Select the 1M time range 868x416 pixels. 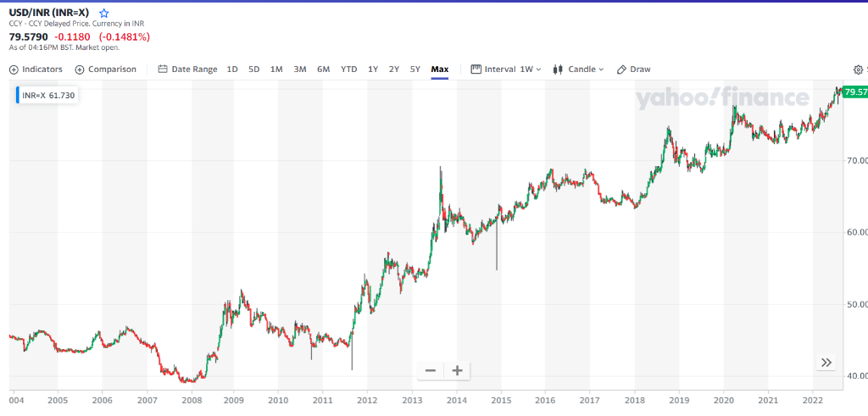coord(276,69)
